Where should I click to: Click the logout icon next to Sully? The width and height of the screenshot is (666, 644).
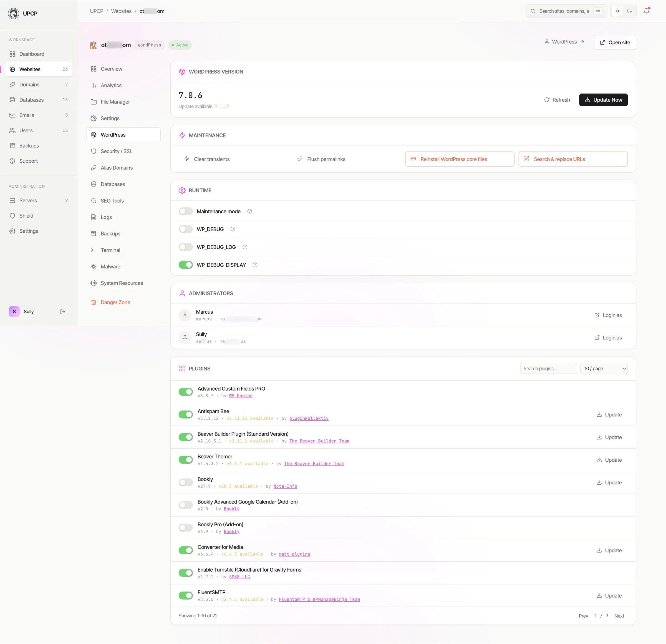[x=62, y=312]
